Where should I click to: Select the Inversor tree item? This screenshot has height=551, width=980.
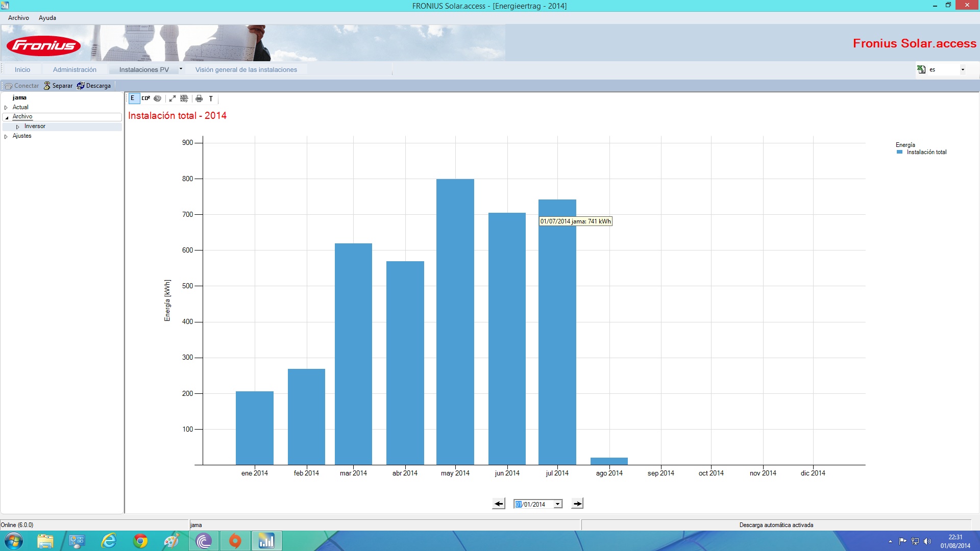(x=35, y=126)
